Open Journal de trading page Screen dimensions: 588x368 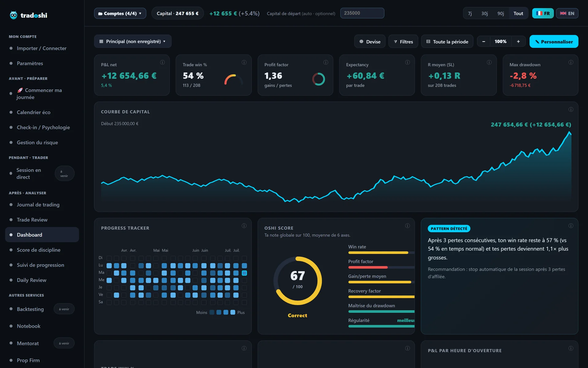click(42, 205)
